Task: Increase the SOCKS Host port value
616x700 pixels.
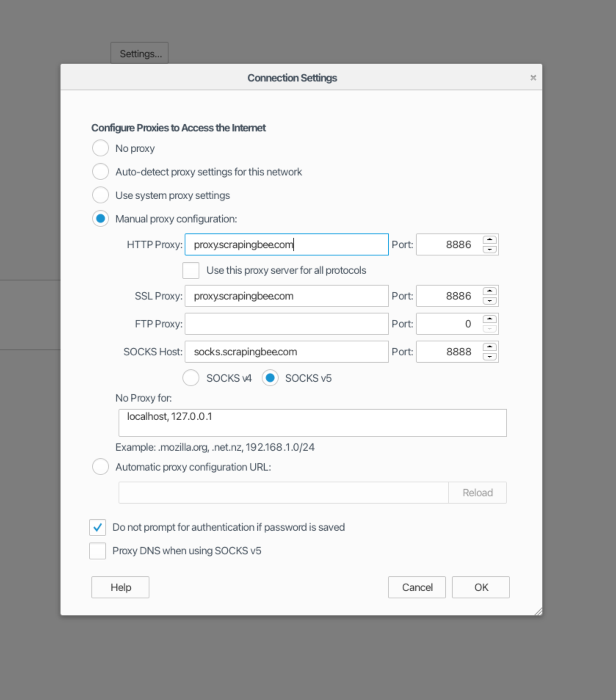Action: 489,347
